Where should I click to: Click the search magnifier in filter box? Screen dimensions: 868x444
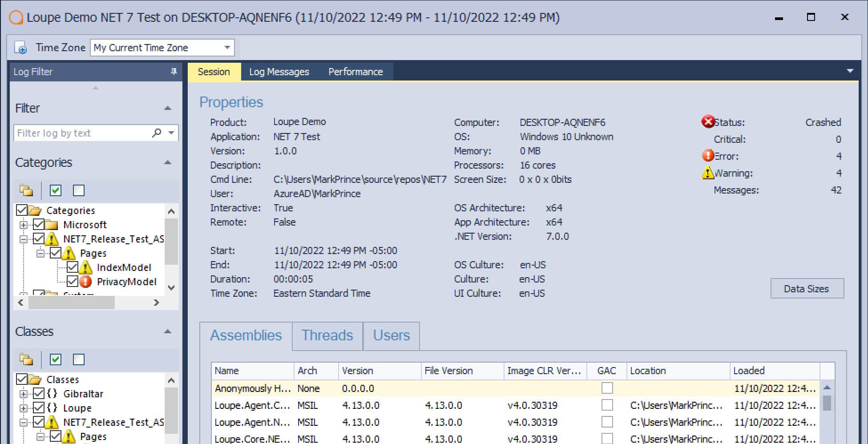point(157,133)
